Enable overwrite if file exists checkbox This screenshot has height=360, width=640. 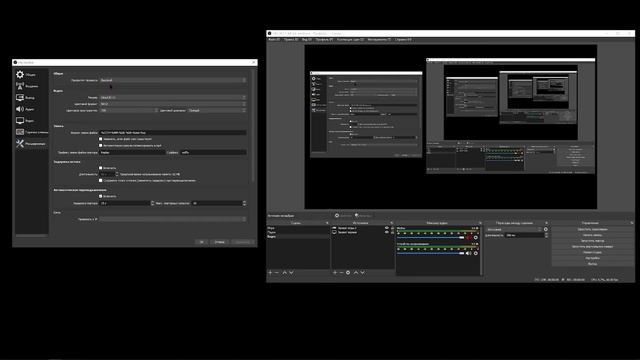click(x=101, y=139)
